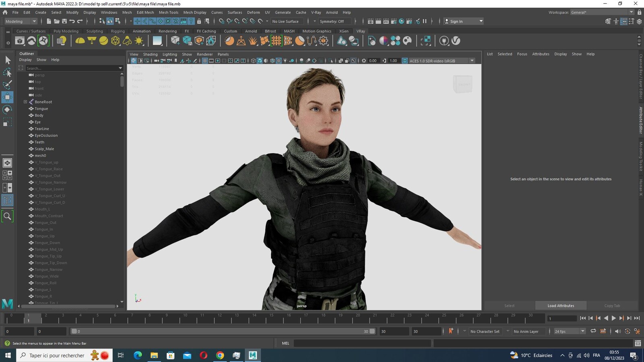Select the Lasso tool in toolbox
This screenshot has width=644, height=362.
click(7, 72)
